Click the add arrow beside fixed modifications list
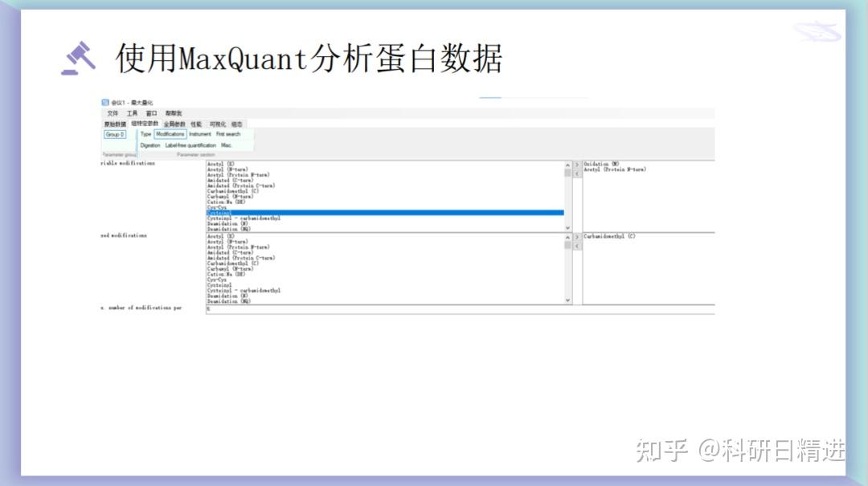 click(x=575, y=237)
